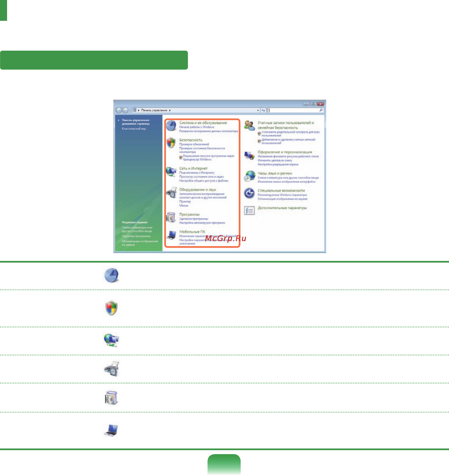Image resolution: width=449 pixels, height=476 pixels.
Task: Click inside the search input field
Action: tap(294, 110)
